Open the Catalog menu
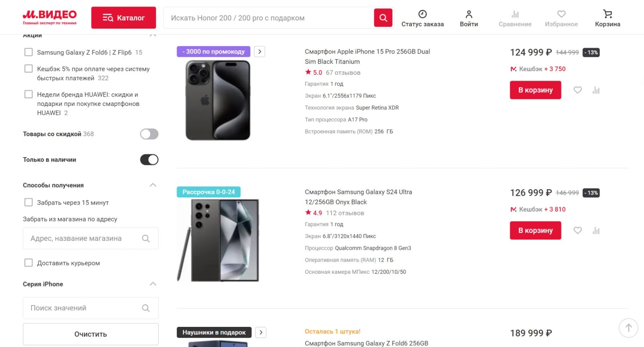 coord(124,18)
